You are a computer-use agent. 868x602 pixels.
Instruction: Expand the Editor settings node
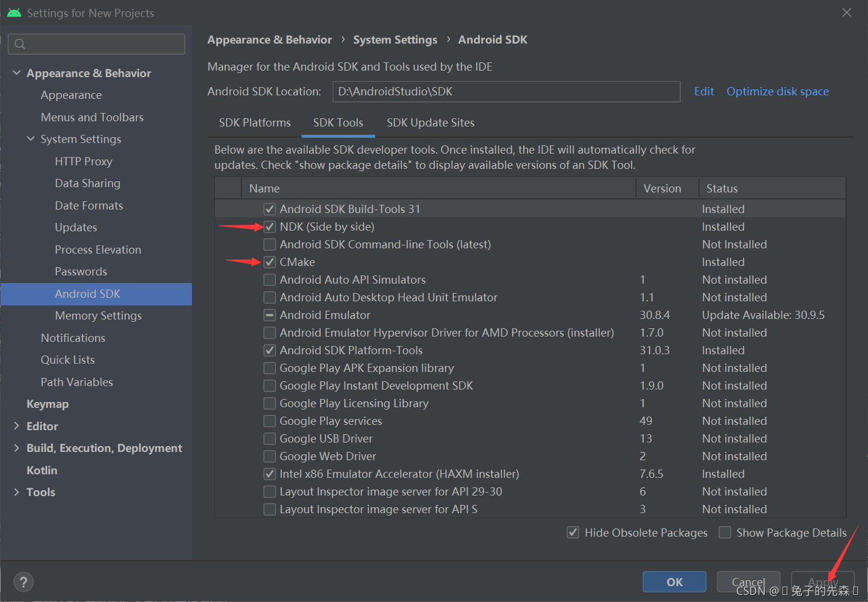16,426
